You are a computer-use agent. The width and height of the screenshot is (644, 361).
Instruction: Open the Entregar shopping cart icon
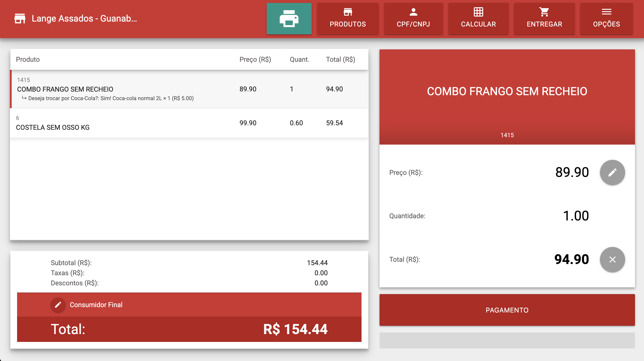click(x=544, y=11)
